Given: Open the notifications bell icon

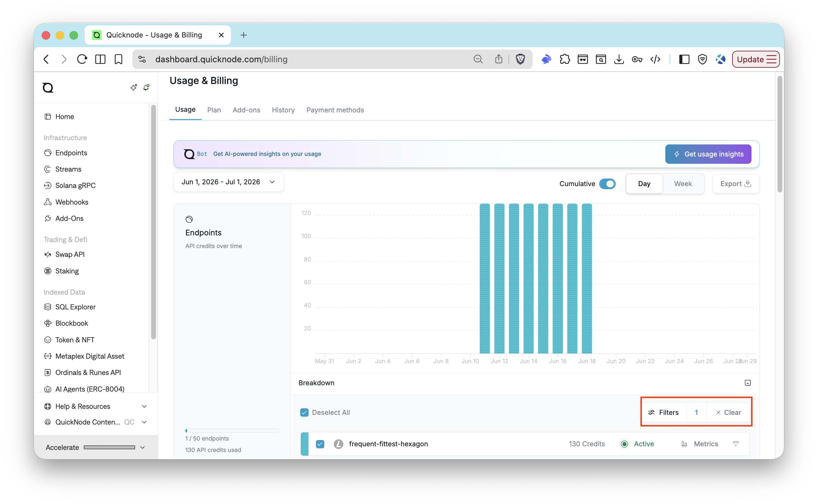Looking at the screenshot, I should pyautogui.click(x=146, y=87).
